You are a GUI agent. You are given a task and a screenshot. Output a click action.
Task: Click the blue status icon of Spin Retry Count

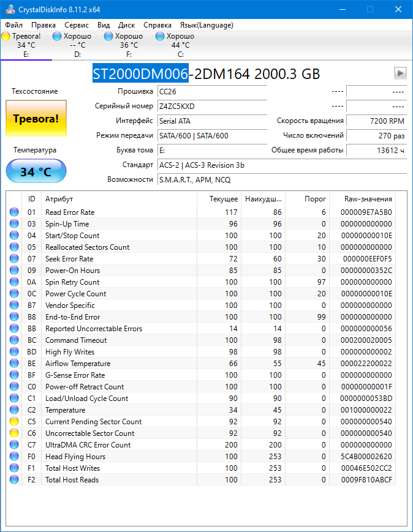pos(14,282)
